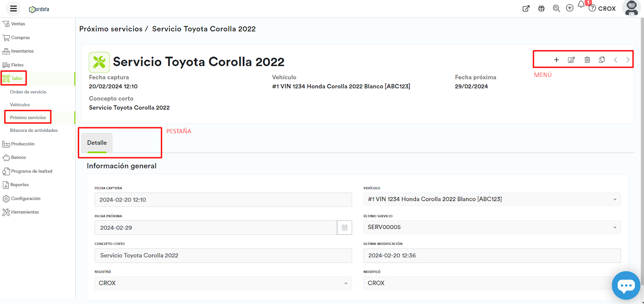Expand the Vehículo dropdown

615,199
